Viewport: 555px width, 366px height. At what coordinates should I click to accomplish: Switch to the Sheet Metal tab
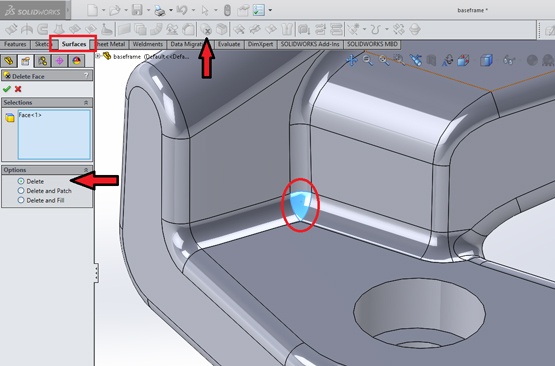[110, 44]
